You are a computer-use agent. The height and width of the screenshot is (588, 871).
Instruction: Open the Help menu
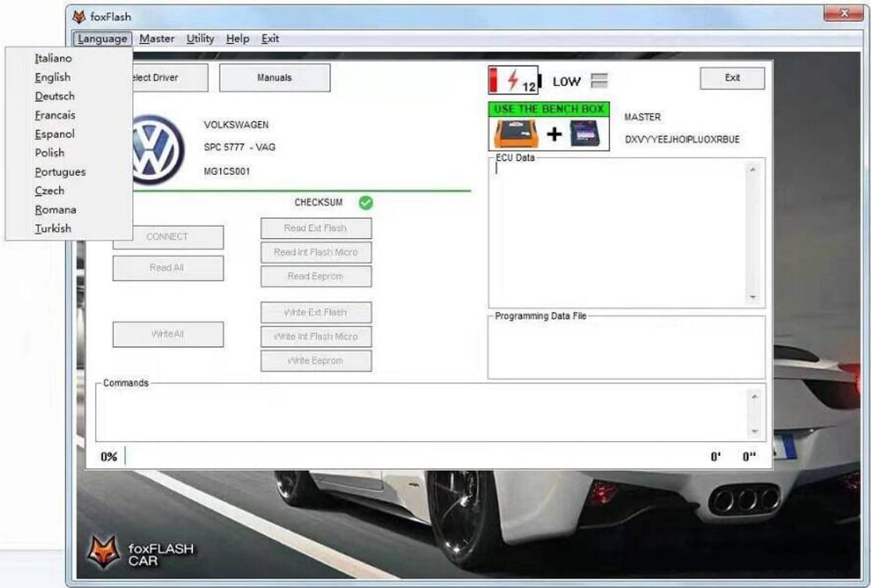click(x=237, y=39)
